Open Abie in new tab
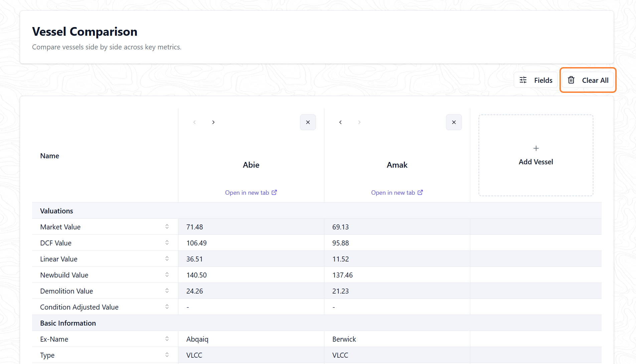Screen dimensions: 636x364 pos(251,192)
